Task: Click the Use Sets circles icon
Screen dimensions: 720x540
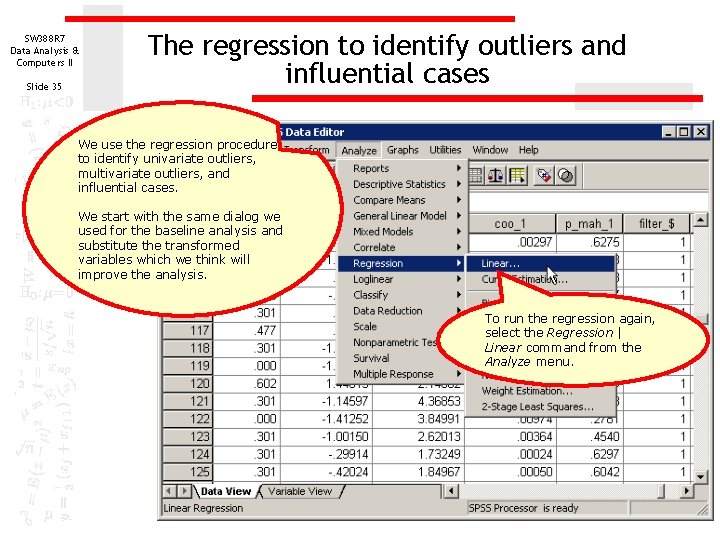Action: tap(566, 175)
